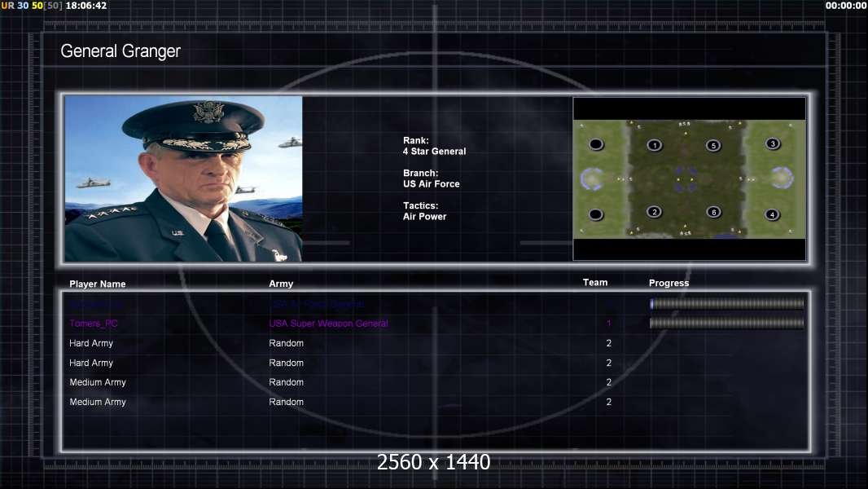
Task: Click start position 6 on the map preview
Action: click(714, 212)
